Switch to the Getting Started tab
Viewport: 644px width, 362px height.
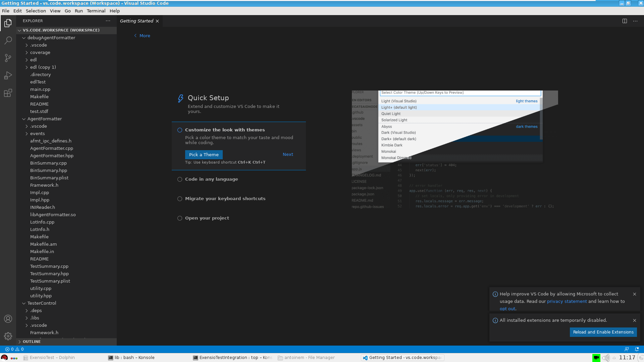137,21
